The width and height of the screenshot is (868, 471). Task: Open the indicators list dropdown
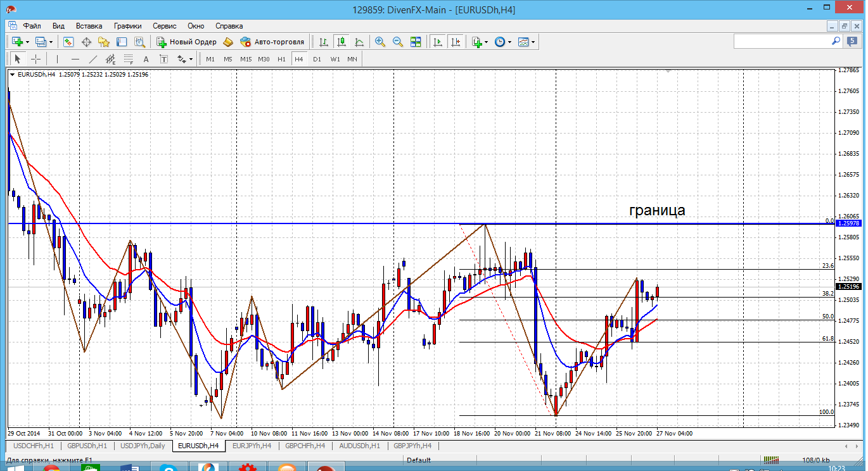[x=486, y=42]
